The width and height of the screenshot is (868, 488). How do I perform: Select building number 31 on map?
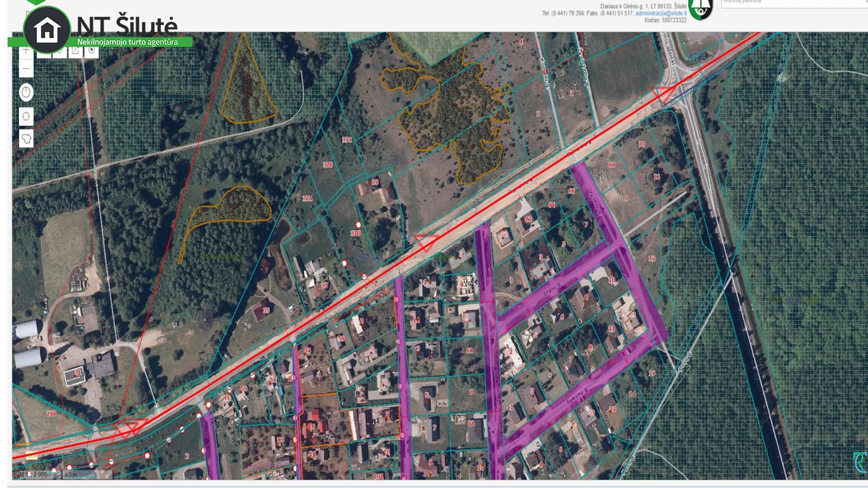point(78,373)
